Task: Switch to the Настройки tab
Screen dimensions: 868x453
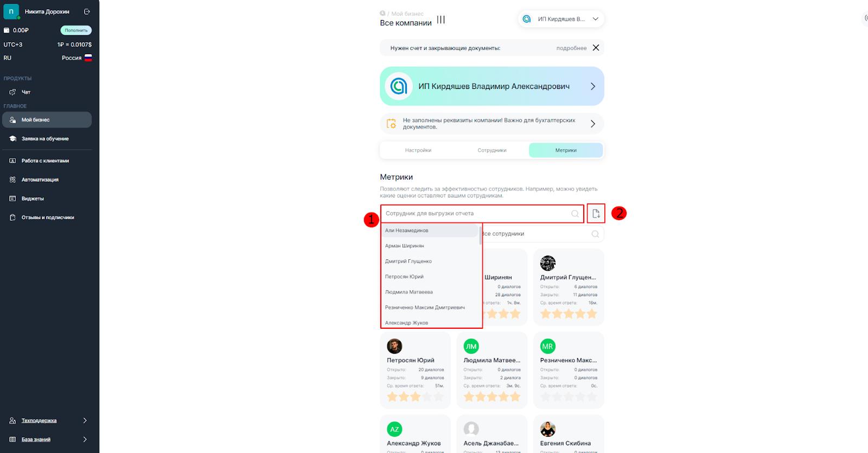Action: pyautogui.click(x=418, y=150)
